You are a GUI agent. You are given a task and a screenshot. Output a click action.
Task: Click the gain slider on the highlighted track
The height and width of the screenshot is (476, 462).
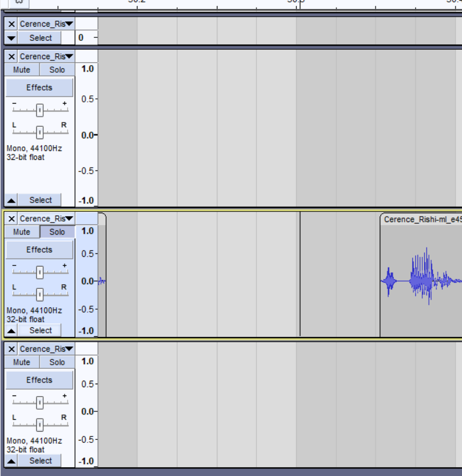tap(40, 272)
